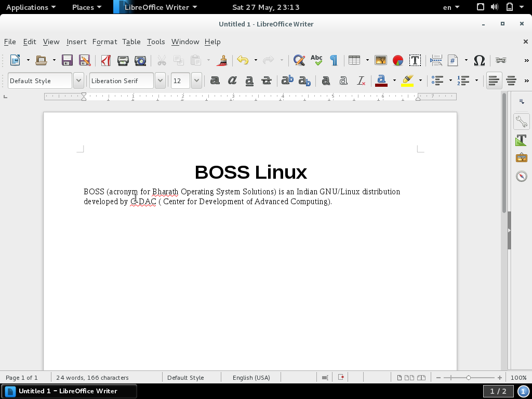Open the Format menu
532x399 pixels.
(104, 42)
